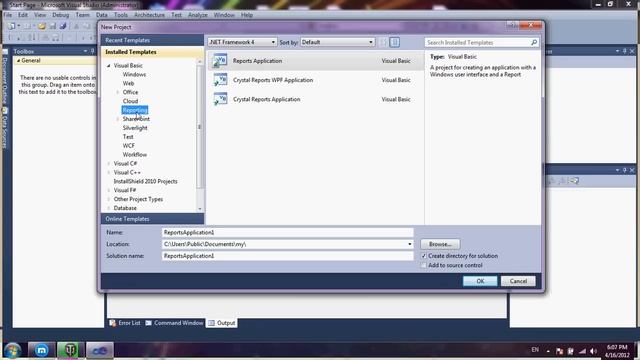Click the EN language indicator in tray
This screenshot has width=640, height=360.
[535, 350]
